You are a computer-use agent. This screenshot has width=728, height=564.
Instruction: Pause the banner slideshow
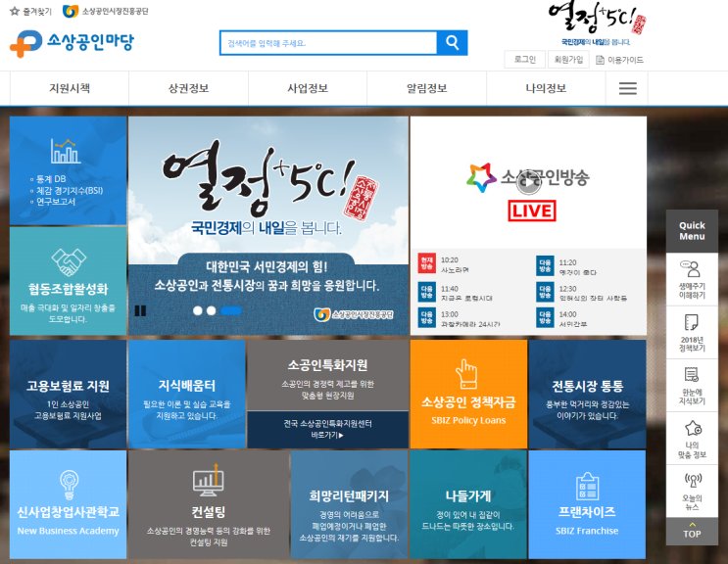pyautogui.click(x=140, y=310)
